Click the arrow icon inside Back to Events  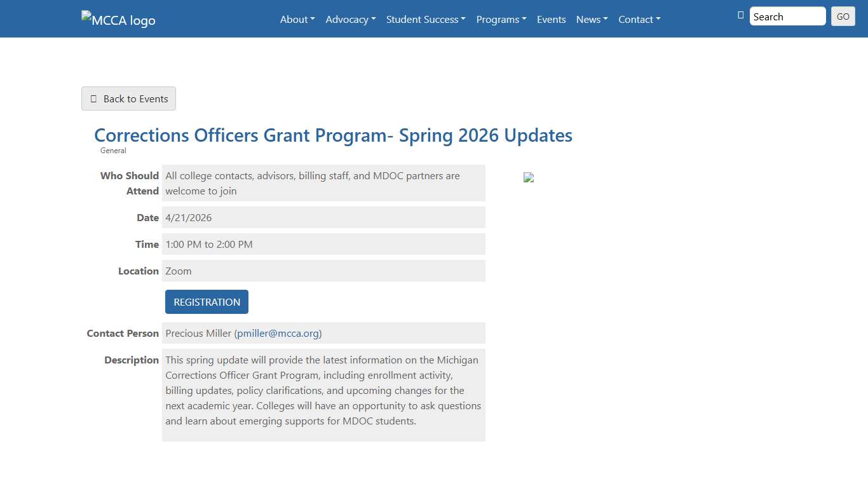(x=93, y=98)
